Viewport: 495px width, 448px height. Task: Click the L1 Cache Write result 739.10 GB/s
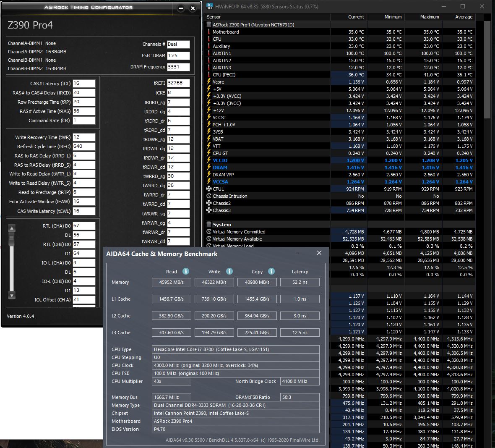point(214,299)
